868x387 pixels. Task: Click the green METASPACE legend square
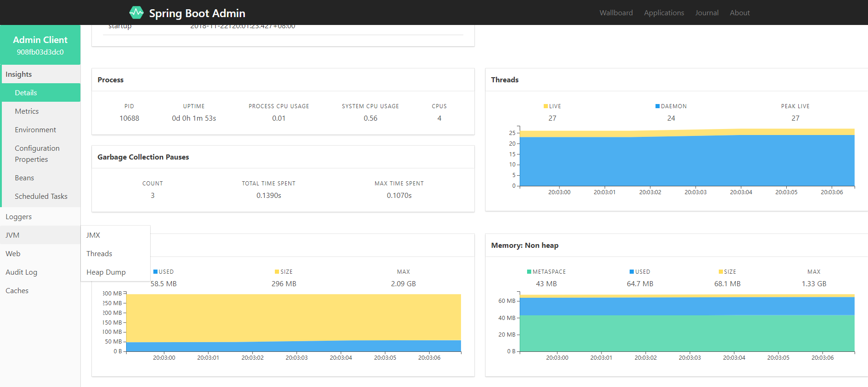click(x=529, y=272)
